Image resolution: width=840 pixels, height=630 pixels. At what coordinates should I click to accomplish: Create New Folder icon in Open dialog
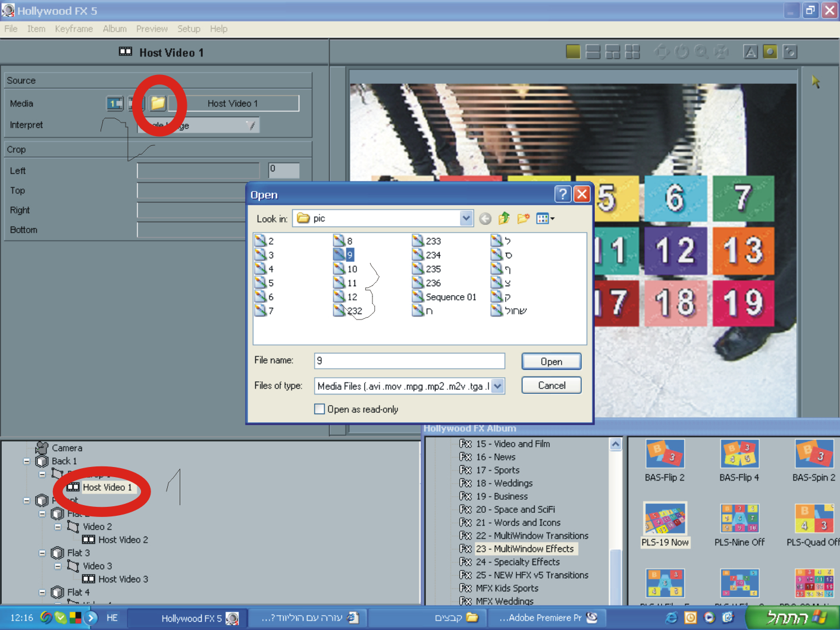[x=524, y=218]
